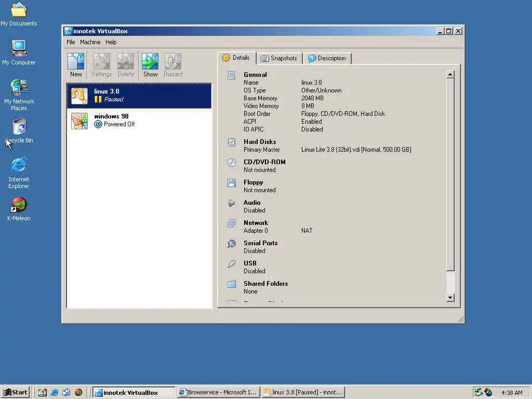The height and width of the screenshot is (399, 532).
Task: Click the General section monitor icon
Action: 231,75
